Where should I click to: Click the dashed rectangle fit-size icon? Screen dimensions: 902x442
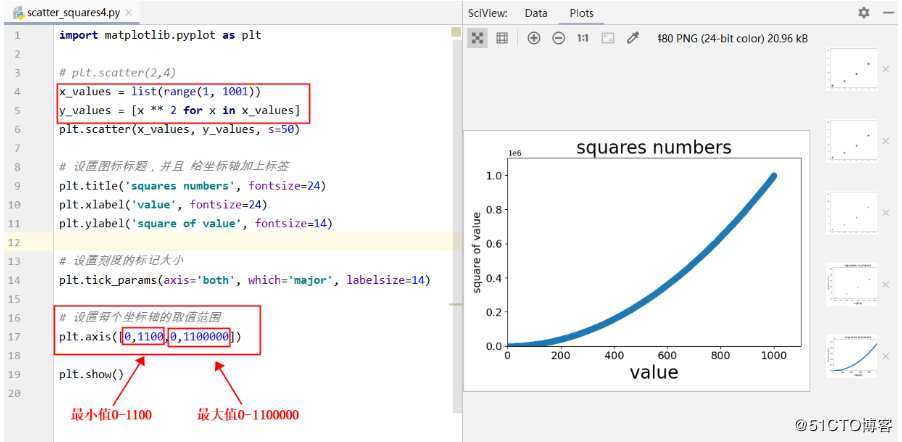[607, 38]
